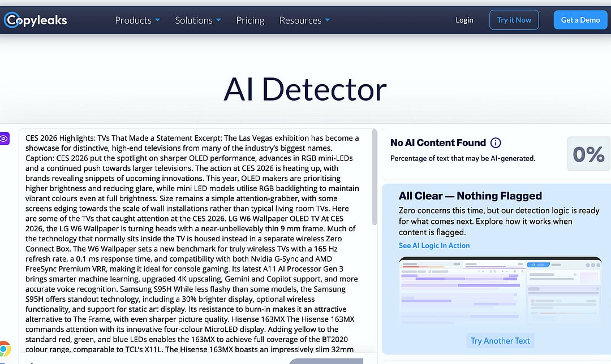Click the Login link
The image size is (611, 364).
464,20
